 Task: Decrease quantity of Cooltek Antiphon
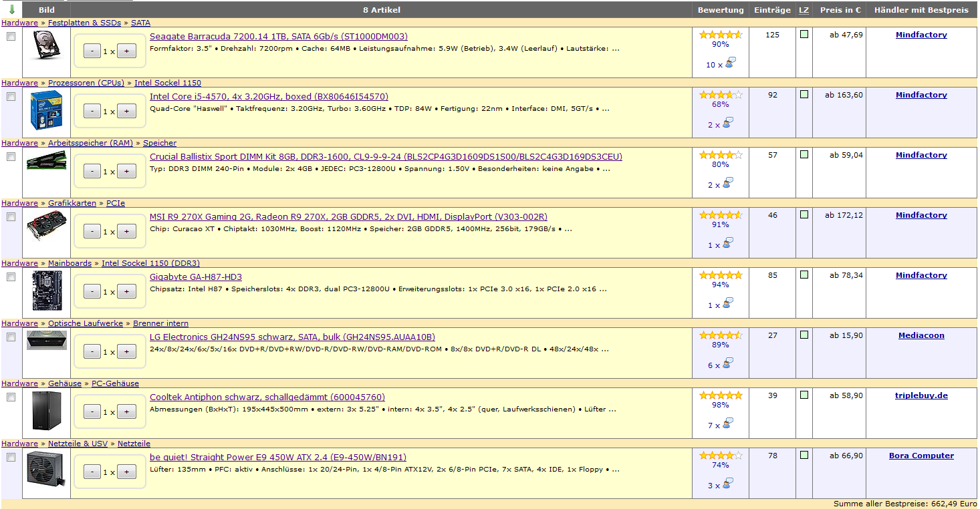[x=92, y=411]
